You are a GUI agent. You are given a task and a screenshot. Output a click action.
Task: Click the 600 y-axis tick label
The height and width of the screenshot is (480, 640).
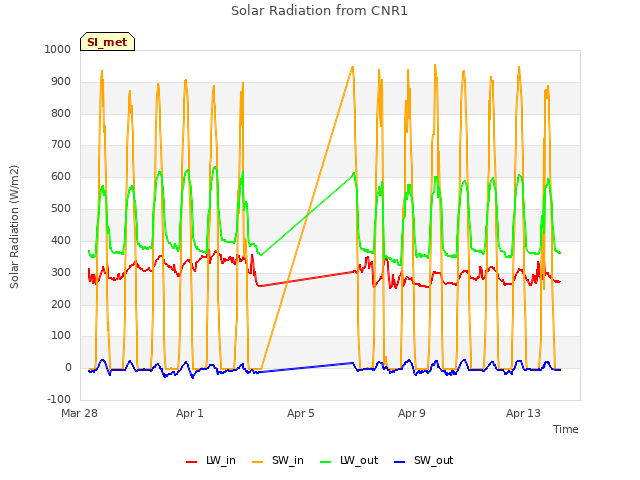click(x=61, y=176)
